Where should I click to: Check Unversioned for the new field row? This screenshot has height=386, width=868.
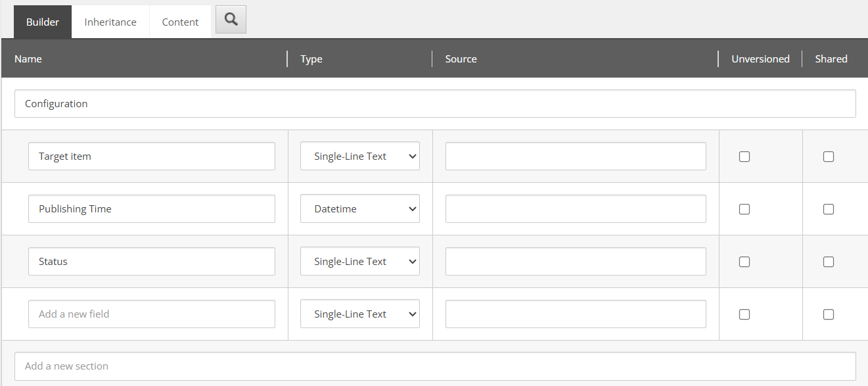(744, 314)
